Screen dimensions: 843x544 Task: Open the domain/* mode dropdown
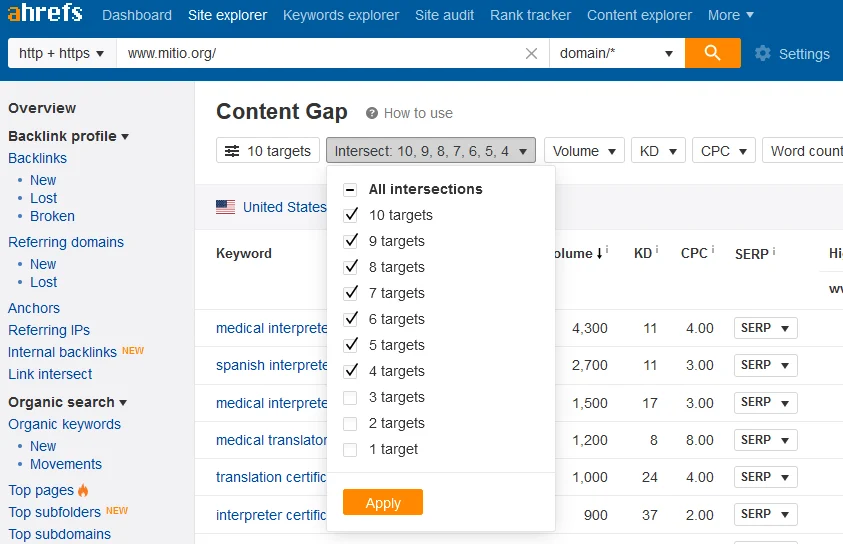[x=617, y=53]
